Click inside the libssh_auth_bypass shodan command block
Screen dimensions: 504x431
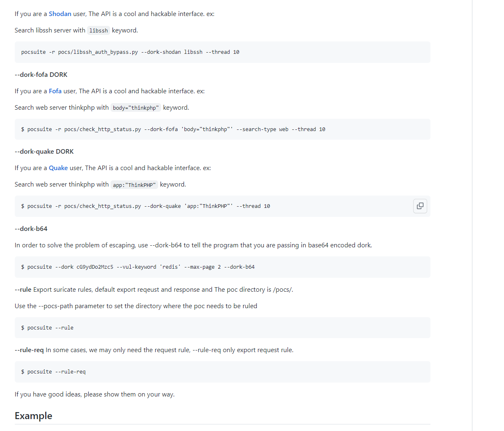point(222,52)
